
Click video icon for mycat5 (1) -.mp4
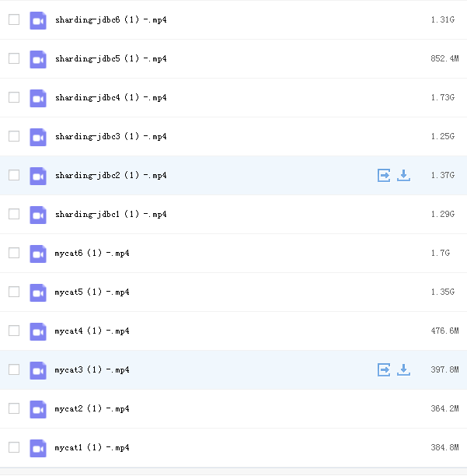coord(38,292)
